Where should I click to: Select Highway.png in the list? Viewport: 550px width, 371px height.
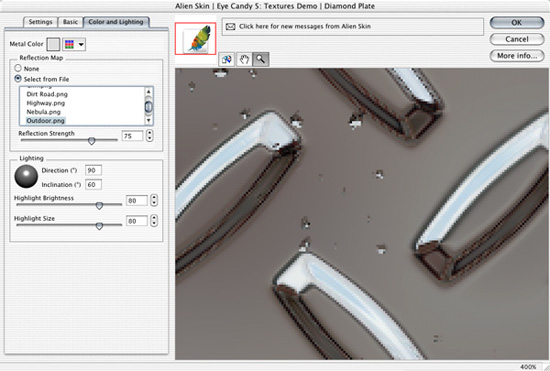[x=46, y=103]
